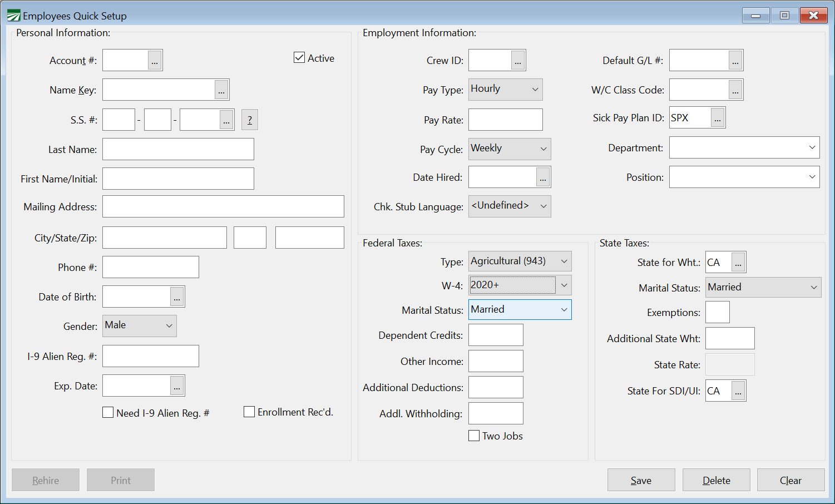This screenshot has height=504, width=835.
Task: Click the Default G/L # field
Action: [x=699, y=60]
